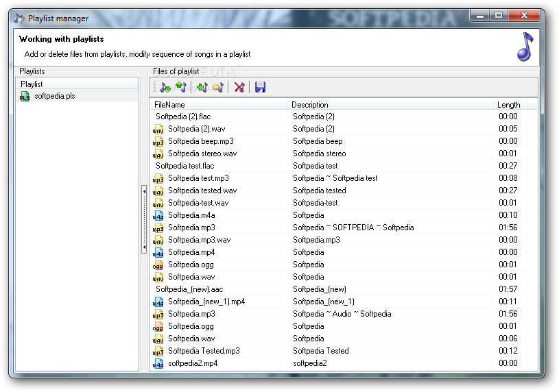
Task: Click the 00:08 length of Softpedia test.mp3
Action: [x=508, y=177]
